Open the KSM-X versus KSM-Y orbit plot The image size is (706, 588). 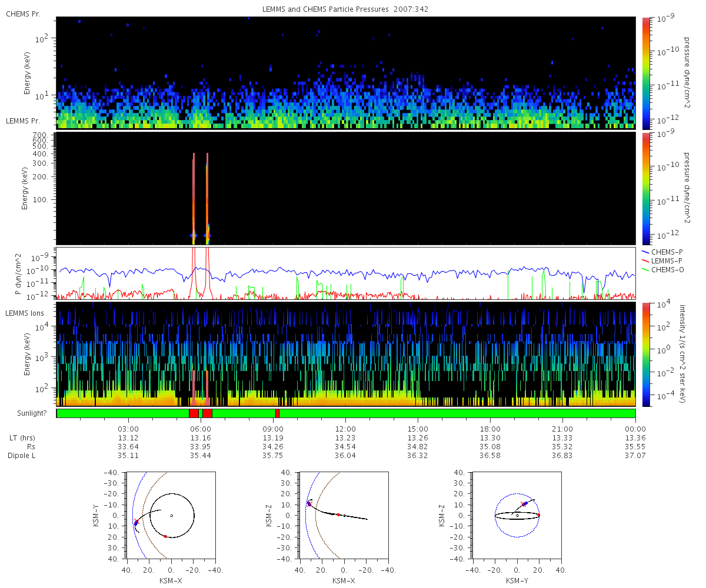(x=171, y=515)
